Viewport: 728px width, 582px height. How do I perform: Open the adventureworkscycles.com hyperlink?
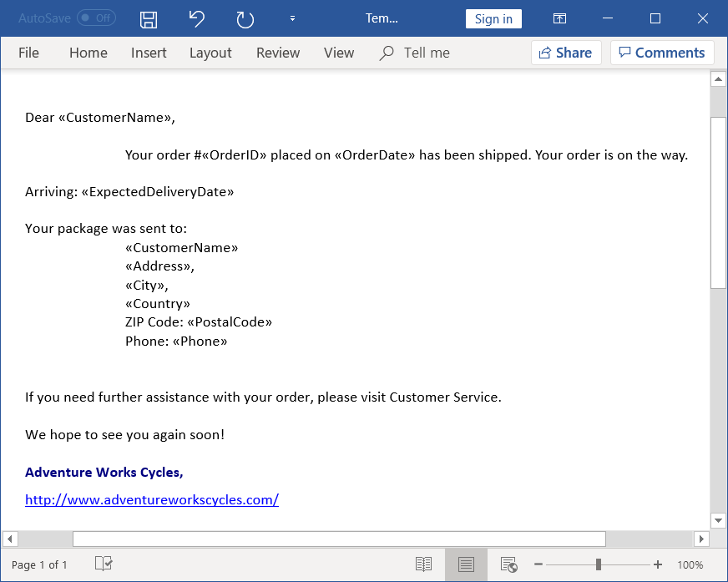pyautogui.click(x=152, y=500)
